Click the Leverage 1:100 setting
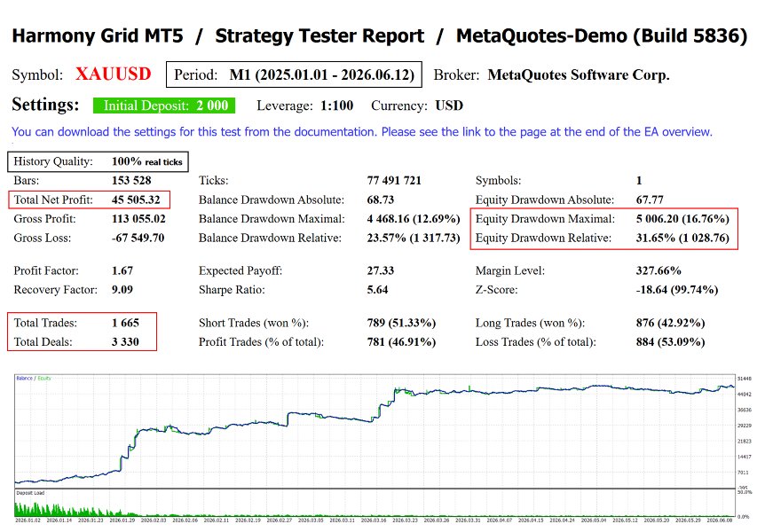Viewport: 765px width, 532px height. point(305,106)
